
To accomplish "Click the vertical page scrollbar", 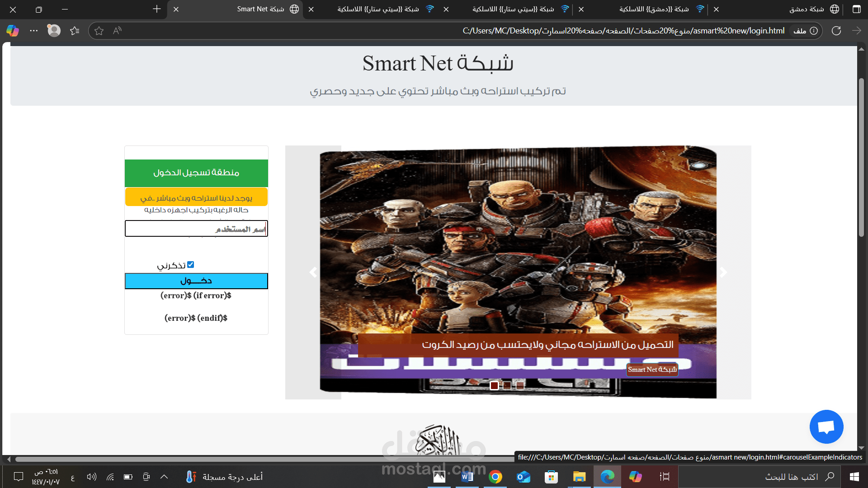I will point(861,158).
